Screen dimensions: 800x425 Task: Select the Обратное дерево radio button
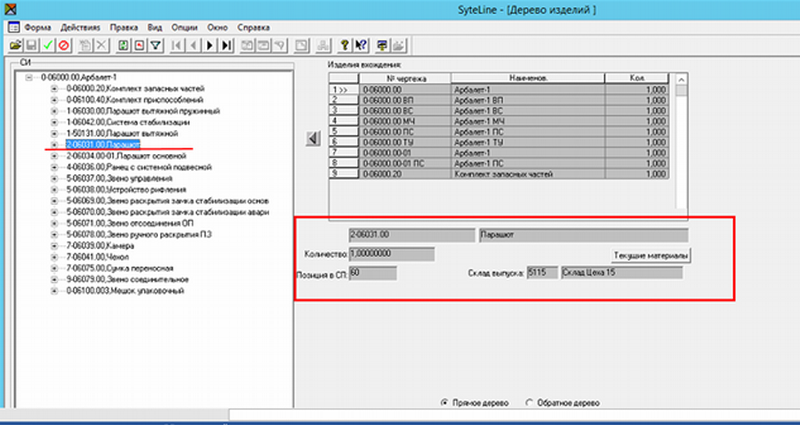click(x=529, y=402)
